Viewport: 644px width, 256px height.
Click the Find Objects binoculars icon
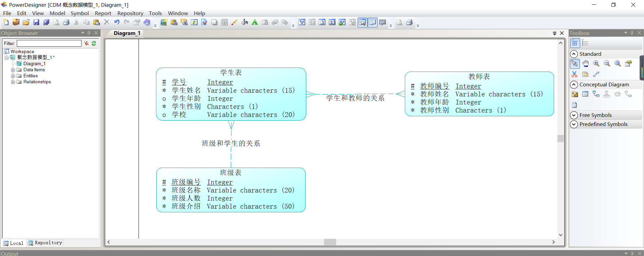[184, 23]
